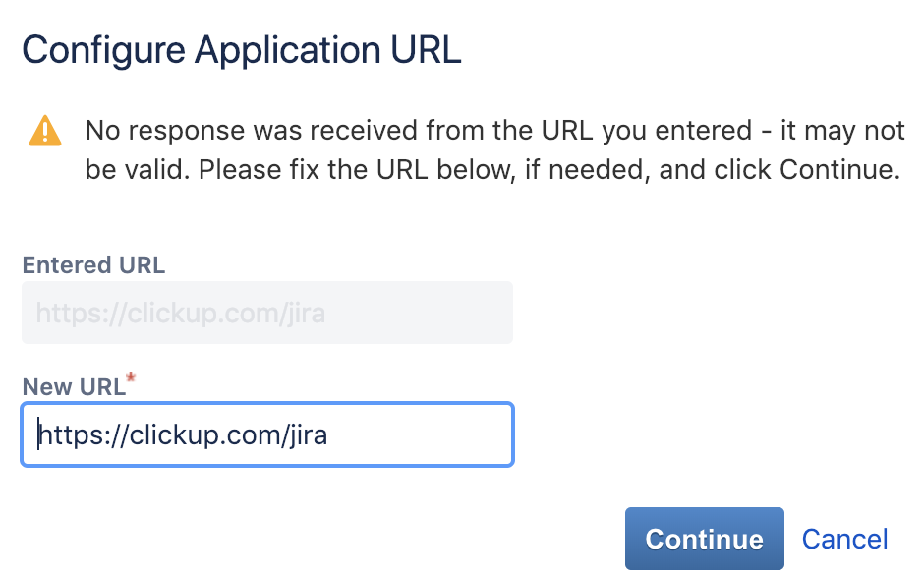Screen dimensions: 924x578
Task: Cancel the URL configuration dialog
Action: 844,539
